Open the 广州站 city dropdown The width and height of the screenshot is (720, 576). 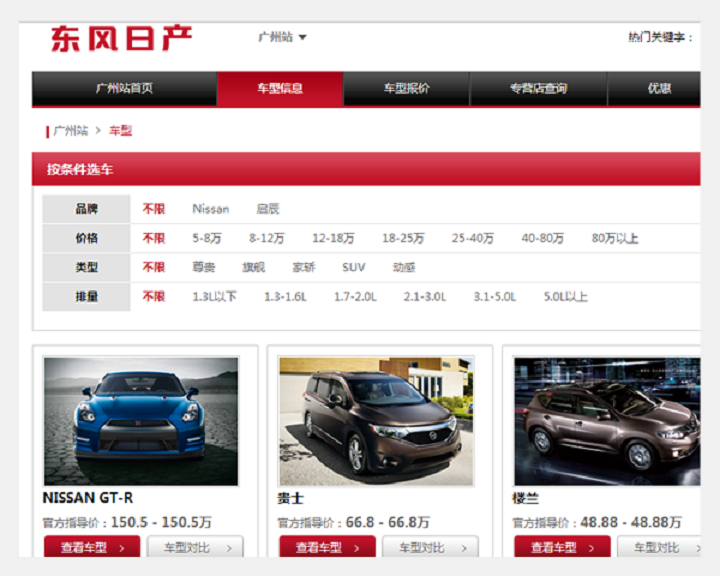tap(282, 37)
